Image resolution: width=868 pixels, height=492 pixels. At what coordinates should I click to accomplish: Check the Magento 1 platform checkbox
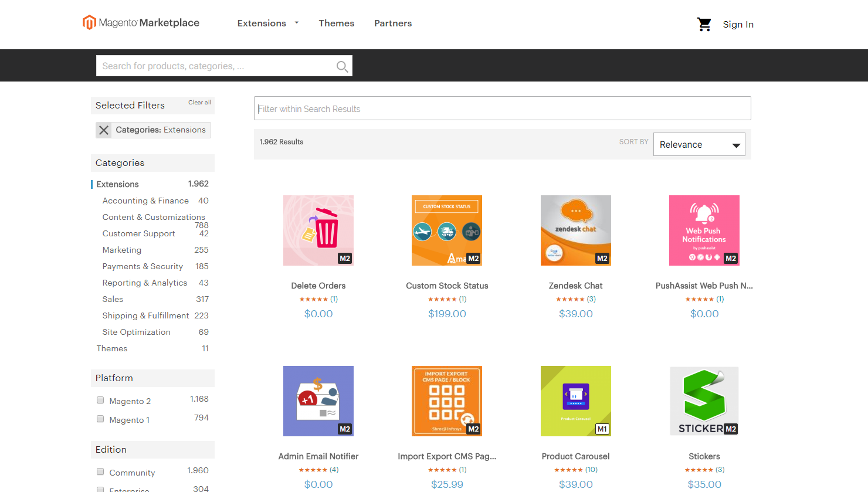[100, 419]
